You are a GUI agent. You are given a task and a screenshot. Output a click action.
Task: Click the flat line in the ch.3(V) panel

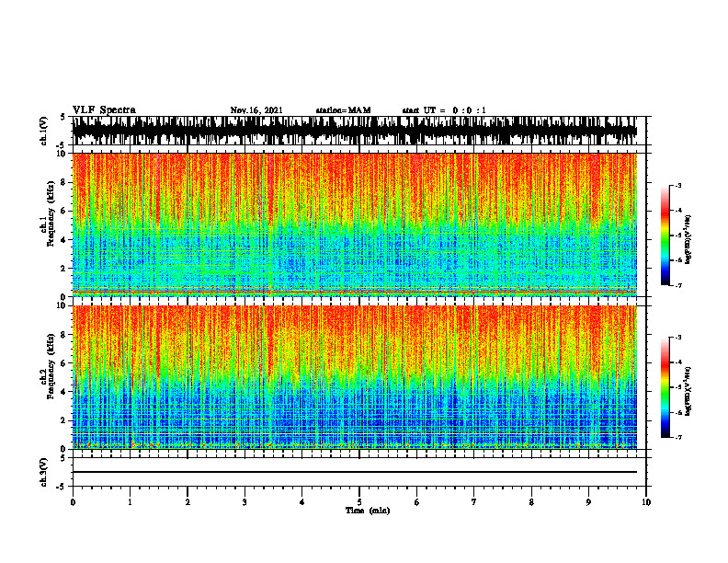pos(355,472)
